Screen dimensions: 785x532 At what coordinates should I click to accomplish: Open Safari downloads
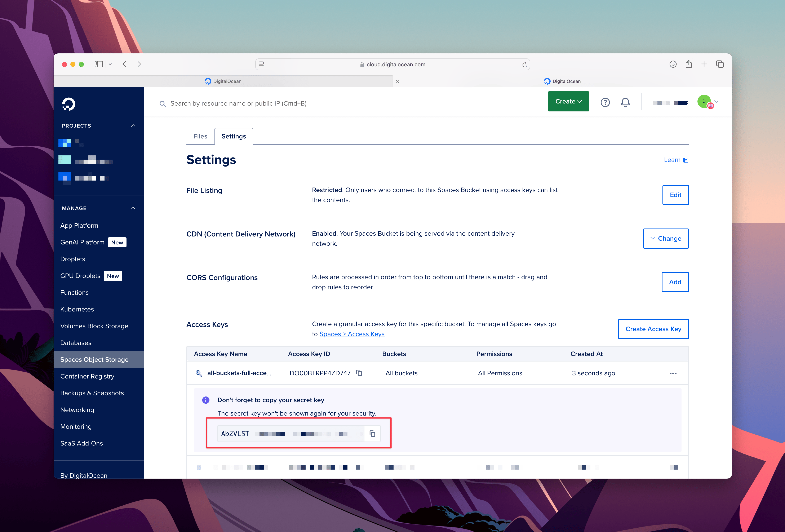[x=673, y=64]
